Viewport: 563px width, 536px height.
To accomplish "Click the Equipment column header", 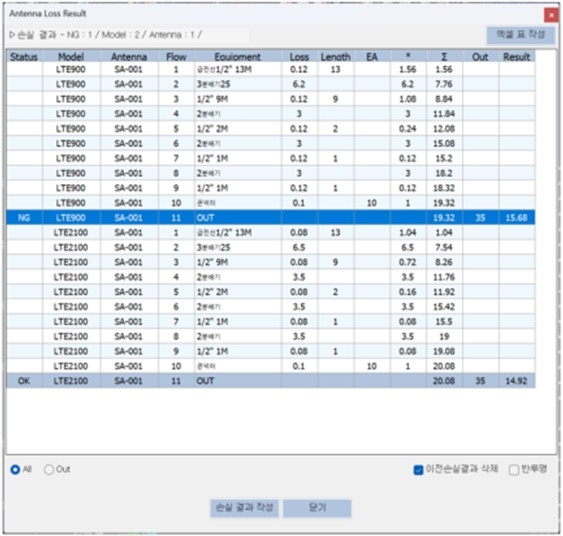I will click(238, 57).
